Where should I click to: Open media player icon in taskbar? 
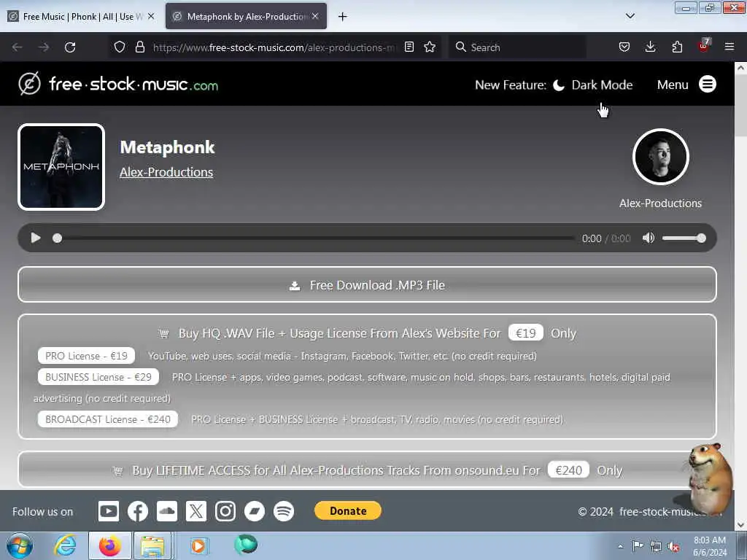[198, 545]
